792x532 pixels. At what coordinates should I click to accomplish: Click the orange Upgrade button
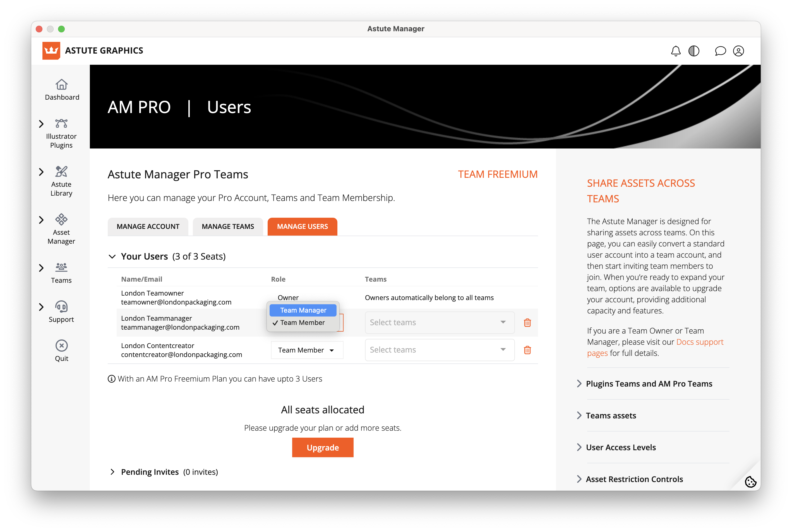(x=322, y=447)
